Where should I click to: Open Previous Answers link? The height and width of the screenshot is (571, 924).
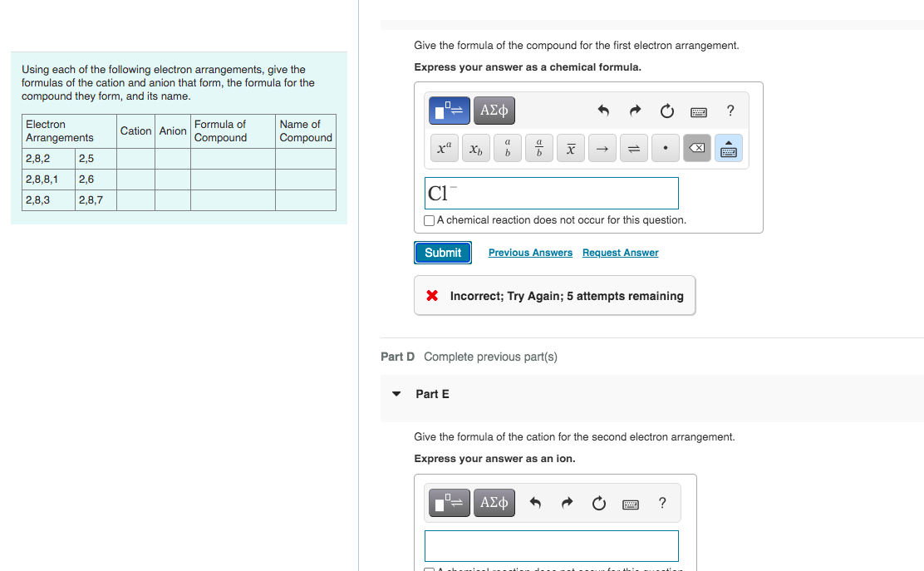530,252
